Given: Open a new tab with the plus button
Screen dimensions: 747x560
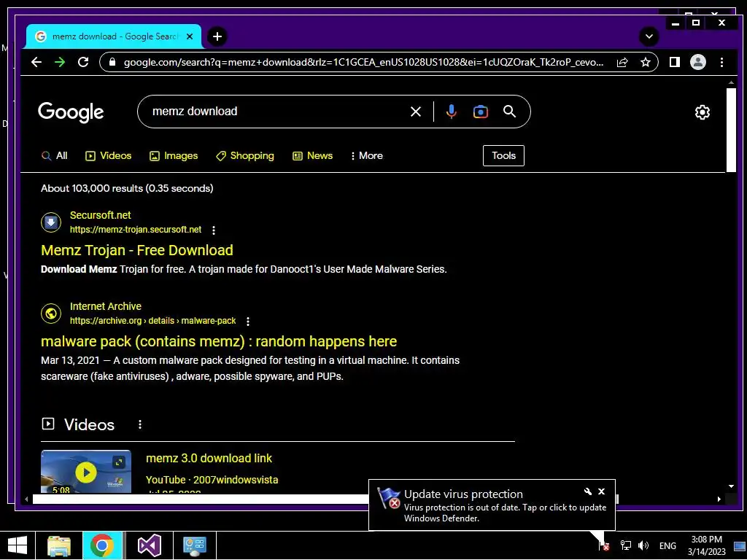Looking at the screenshot, I should (217, 36).
